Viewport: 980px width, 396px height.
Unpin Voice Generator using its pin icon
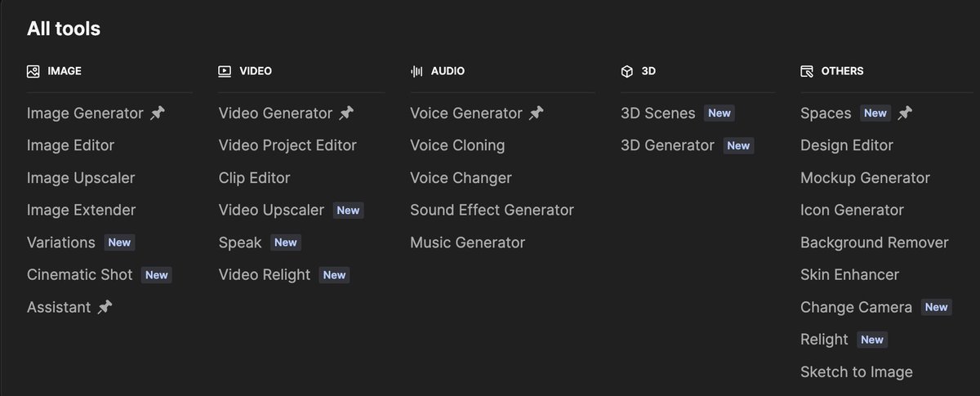click(x=536, y=113)
